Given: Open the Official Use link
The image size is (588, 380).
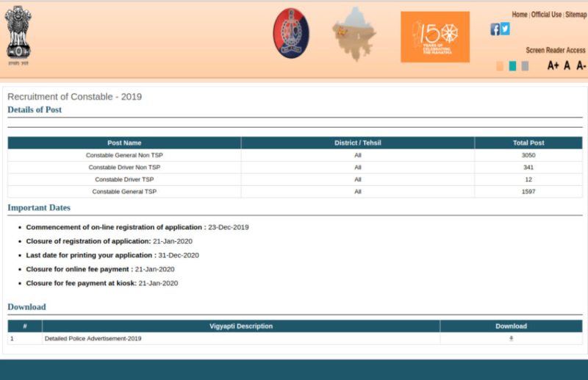Looking at the screenshot, I should pos(546,15).
